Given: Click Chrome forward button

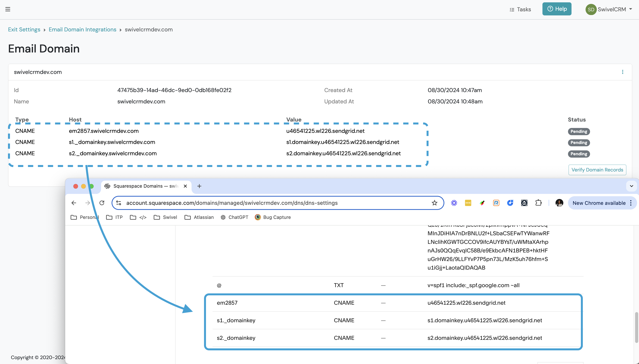Looking at the screenshot, I should [x=87, y=203].
